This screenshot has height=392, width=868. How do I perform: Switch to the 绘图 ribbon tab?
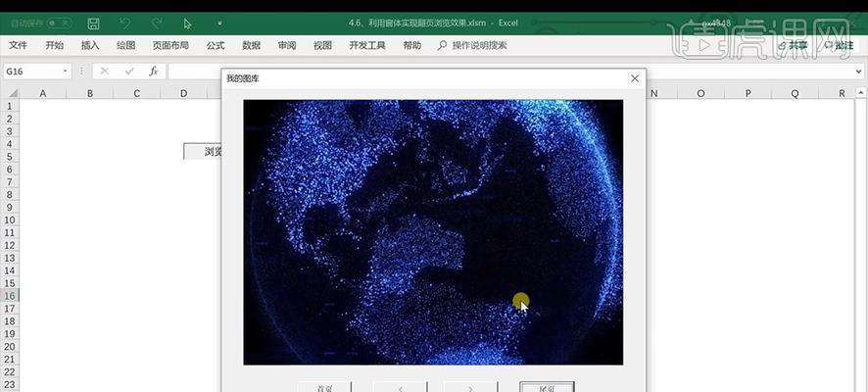125,45
